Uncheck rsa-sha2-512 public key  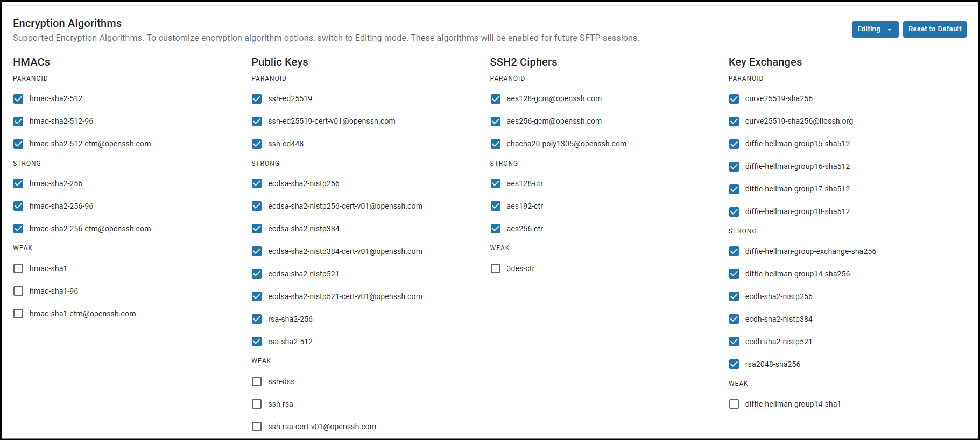257,342
